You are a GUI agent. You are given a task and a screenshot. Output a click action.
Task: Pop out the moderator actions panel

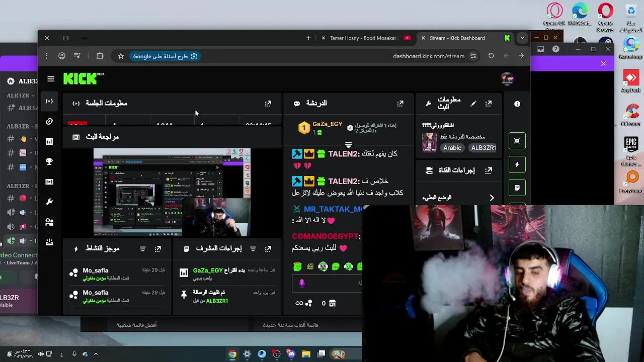click(268, 249)
